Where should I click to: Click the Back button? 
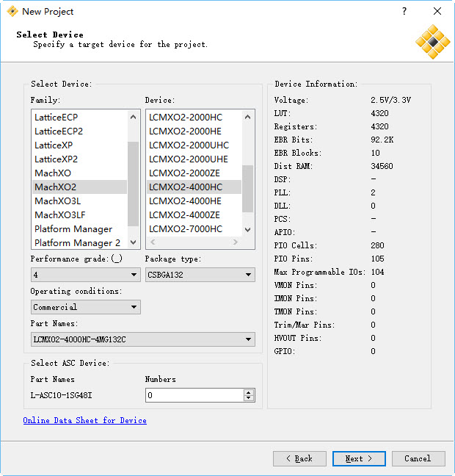point(299,458)
